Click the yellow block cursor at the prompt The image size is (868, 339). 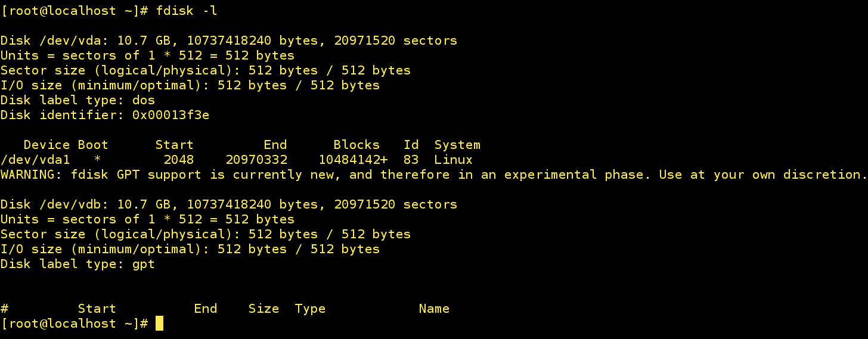click(159, 324)
